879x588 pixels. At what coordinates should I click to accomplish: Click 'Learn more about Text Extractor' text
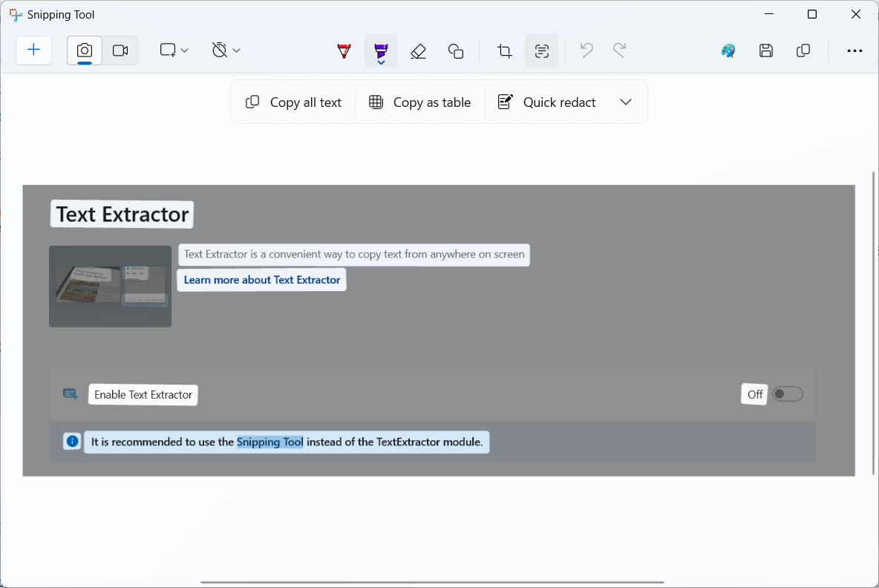262,280
